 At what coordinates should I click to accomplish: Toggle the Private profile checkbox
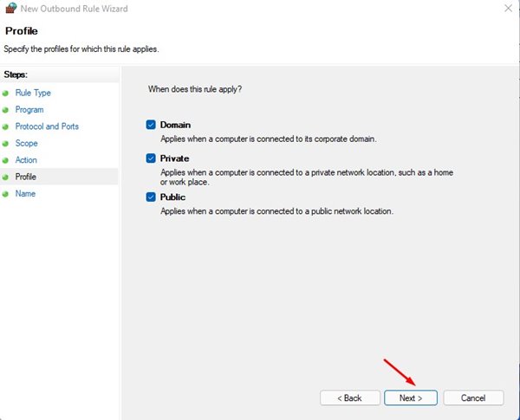(x=151, y=158)
